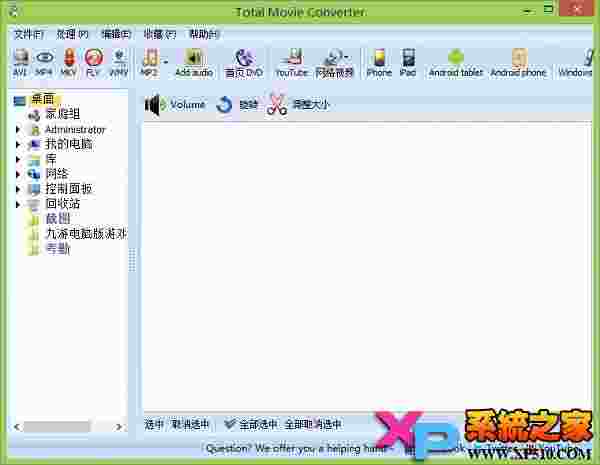This screenshot has height=465, width=600.
Task: Click the folder tree horizontal scrollbar thumb
Action: [57, 426]
